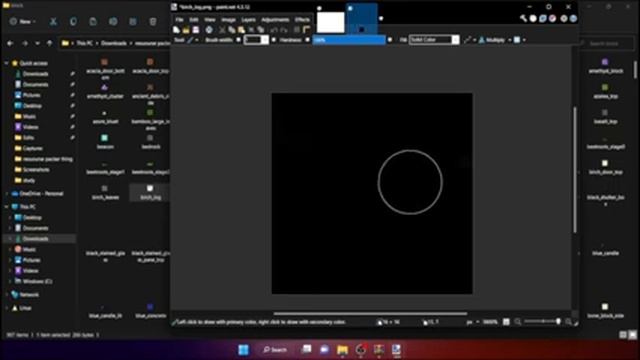Click the beacon file in File Explorer
Image resolution: width=640 pixels, height=360 pixels.
tap(105, 142)
